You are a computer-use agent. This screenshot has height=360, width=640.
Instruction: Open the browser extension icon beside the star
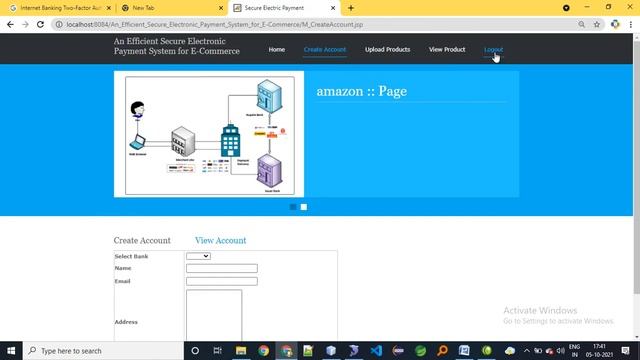tap(615, 24)
